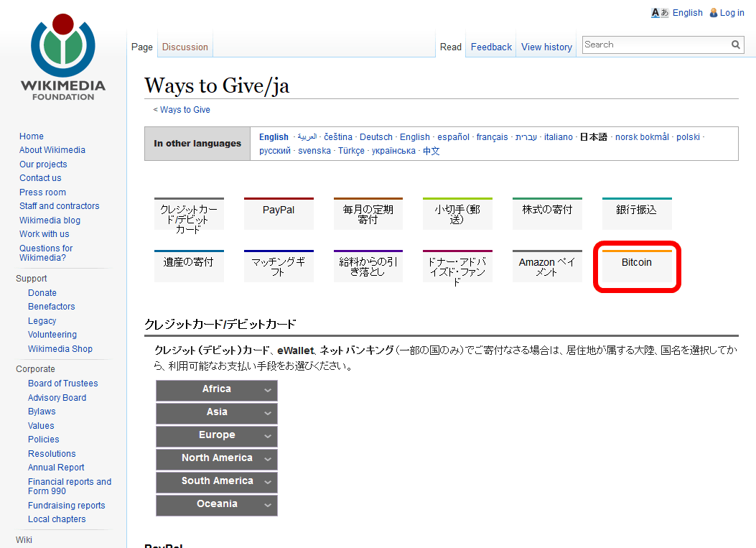
Task: Switch page language to norsk bokmål
Action: pos(642,137)
